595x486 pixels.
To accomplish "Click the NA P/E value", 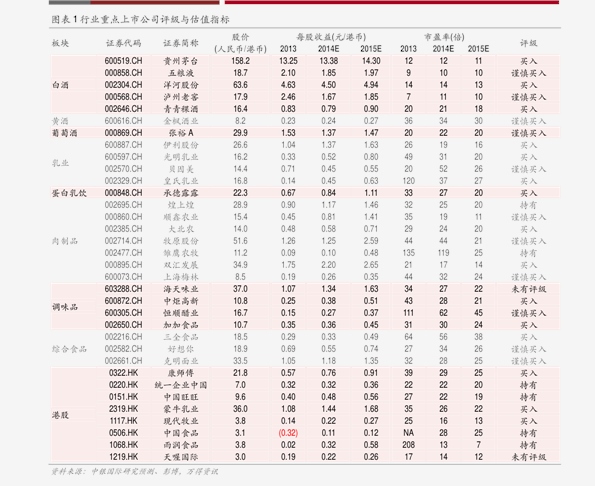I will [x=408, y=433].
